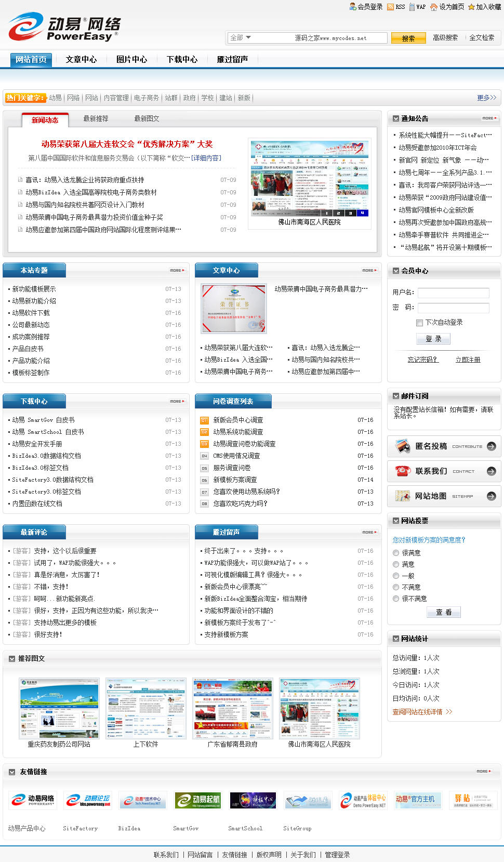The width and height of the screenshot is (504, 862).
Task: Collapse the 会员中心 panel arrow
Action: coord(396,271)
